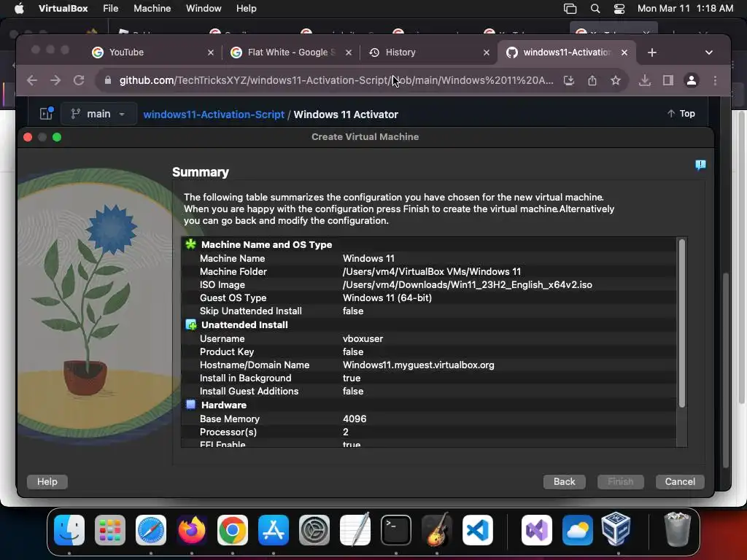This screenshot has height=560, width=747.
Task: Open the windows11-Activation-Script breadcrumb link
Action: coord(214,114)
